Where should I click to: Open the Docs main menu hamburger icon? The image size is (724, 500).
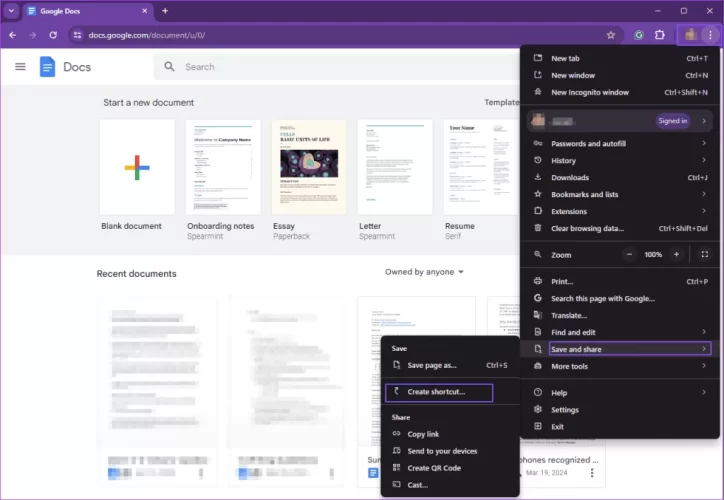tap(20, 67)
